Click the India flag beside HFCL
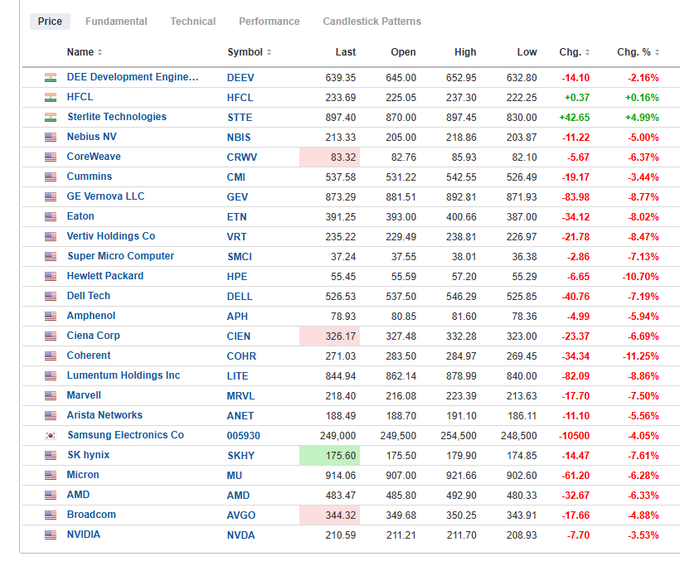Viewport: 680px width, 571px height. [51, 98]
